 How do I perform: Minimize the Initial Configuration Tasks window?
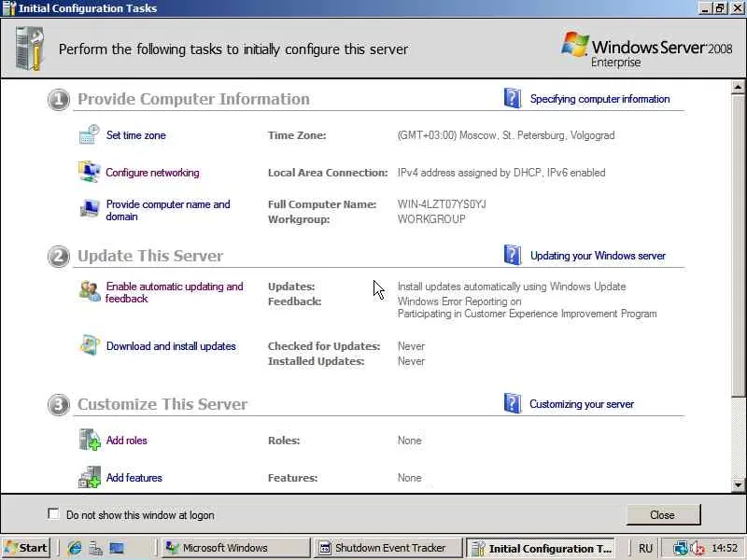[705, 8]
